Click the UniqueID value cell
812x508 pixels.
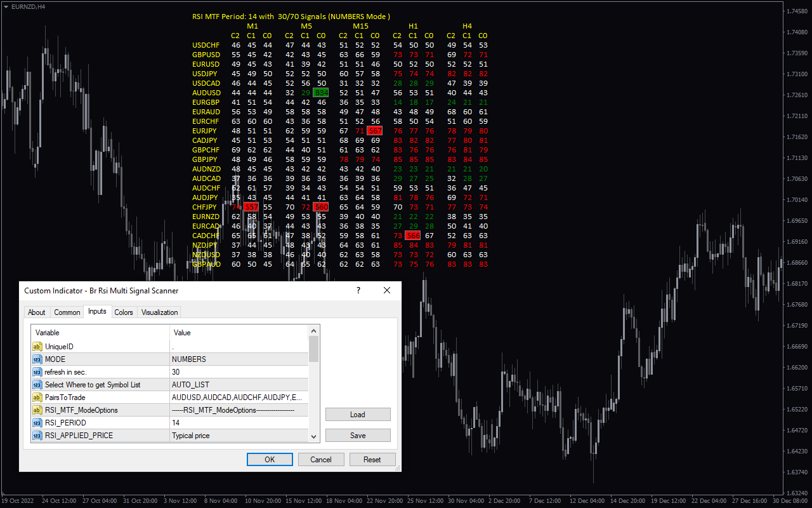point(239,347)
